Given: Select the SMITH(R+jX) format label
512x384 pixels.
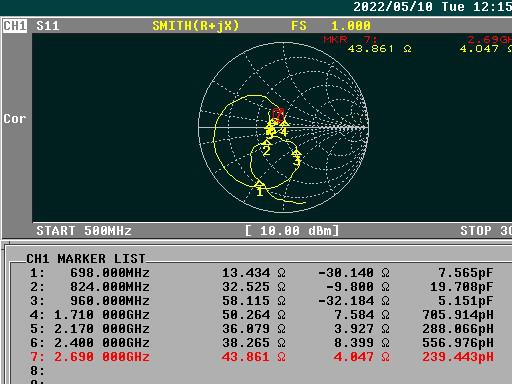Looking at the screenshot, I should tap(196, 26).
